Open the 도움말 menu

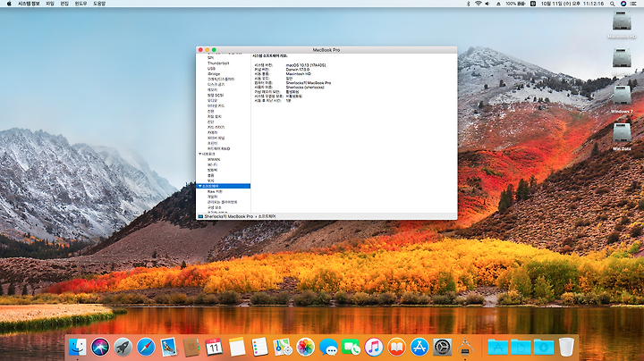(x=99, y=4)
